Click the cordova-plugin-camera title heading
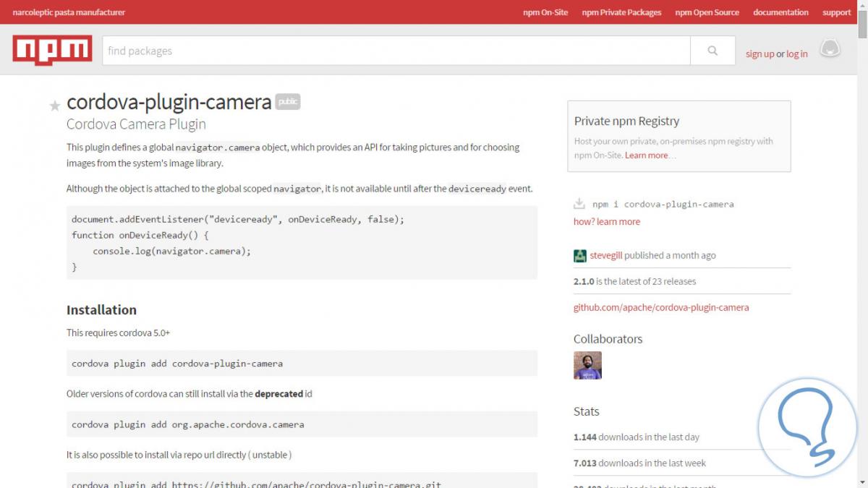The width and height of the screenshot is (868, 488). 169,102
